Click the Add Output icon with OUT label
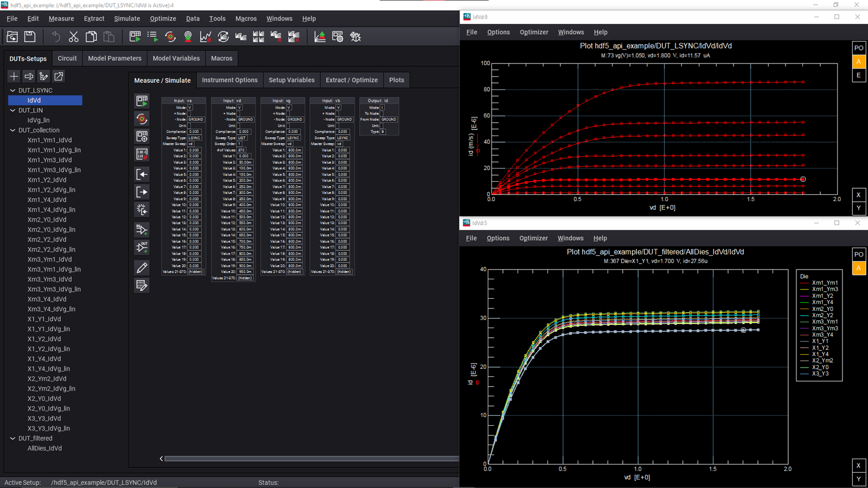The image size is (868, 488). point(142,248)
